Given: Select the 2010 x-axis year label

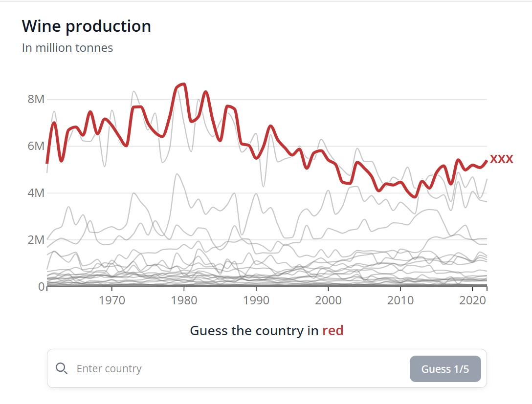Looking at the screenshot, I should 400,300.
